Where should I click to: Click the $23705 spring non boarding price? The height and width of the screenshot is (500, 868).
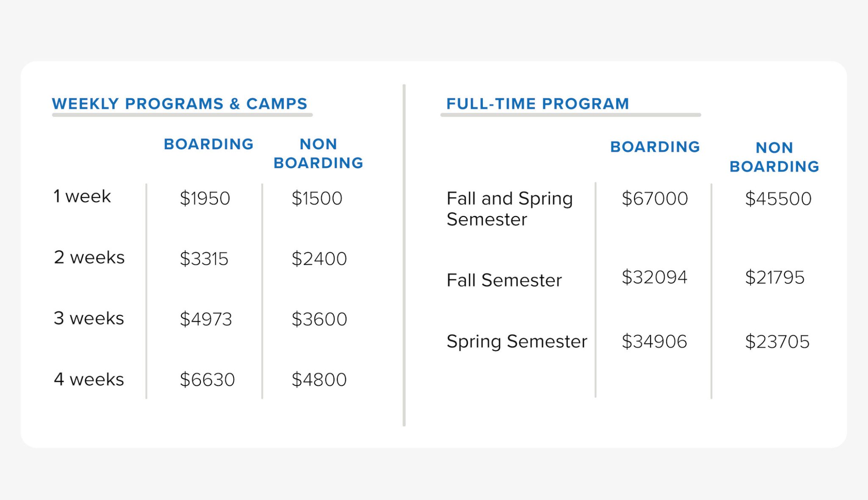pos(777,342)
